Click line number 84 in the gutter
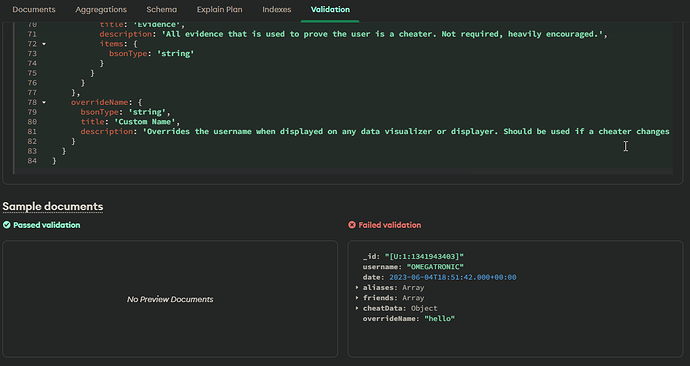 coord(32,161)
